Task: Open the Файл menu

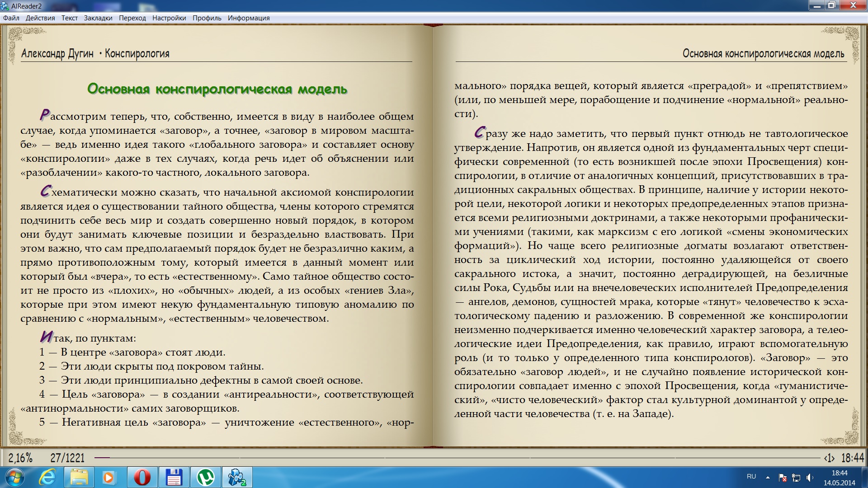Action: point(11,18)
